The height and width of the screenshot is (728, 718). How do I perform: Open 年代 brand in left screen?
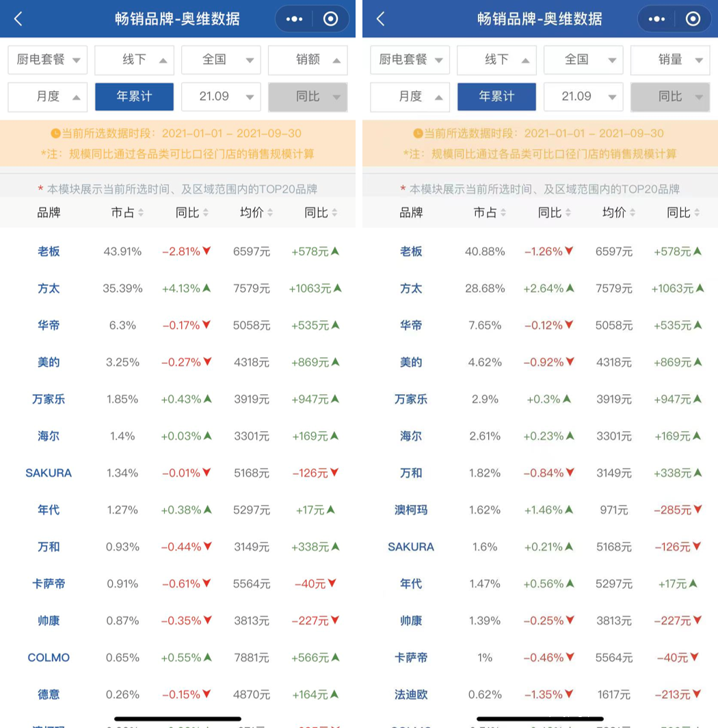[x=49, y=510]
